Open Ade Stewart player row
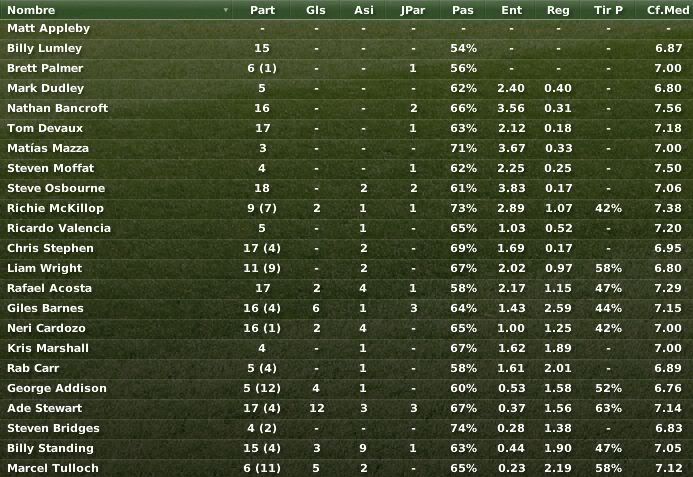The image size is (693, 477). [346, 408]
